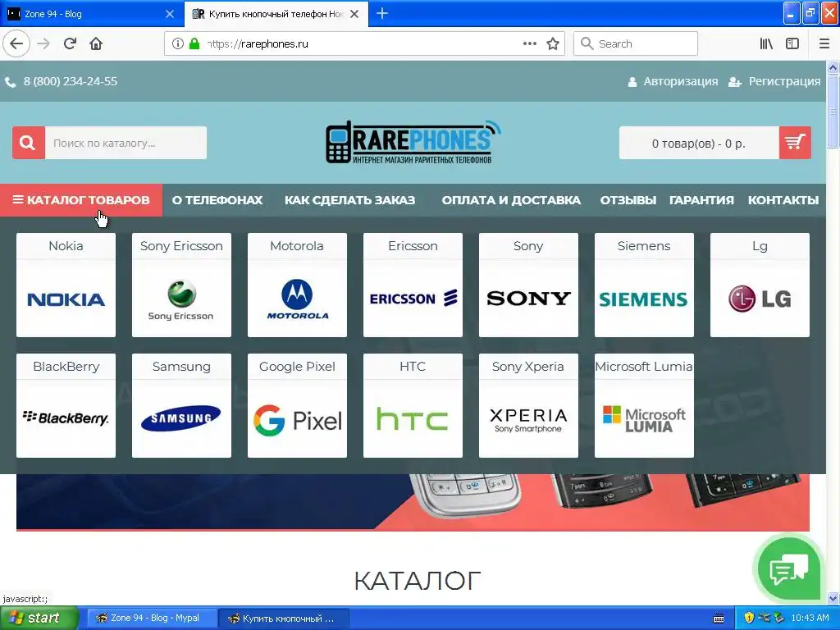The height and width of the screenshot is (630, 840).
Task: Select the Google Pixel brand tile
Action: point(297,405)
